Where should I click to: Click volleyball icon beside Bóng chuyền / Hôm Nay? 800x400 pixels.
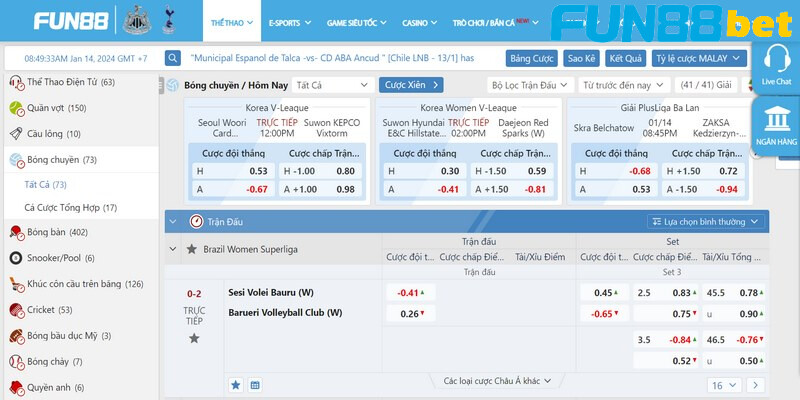pos(173,85)
